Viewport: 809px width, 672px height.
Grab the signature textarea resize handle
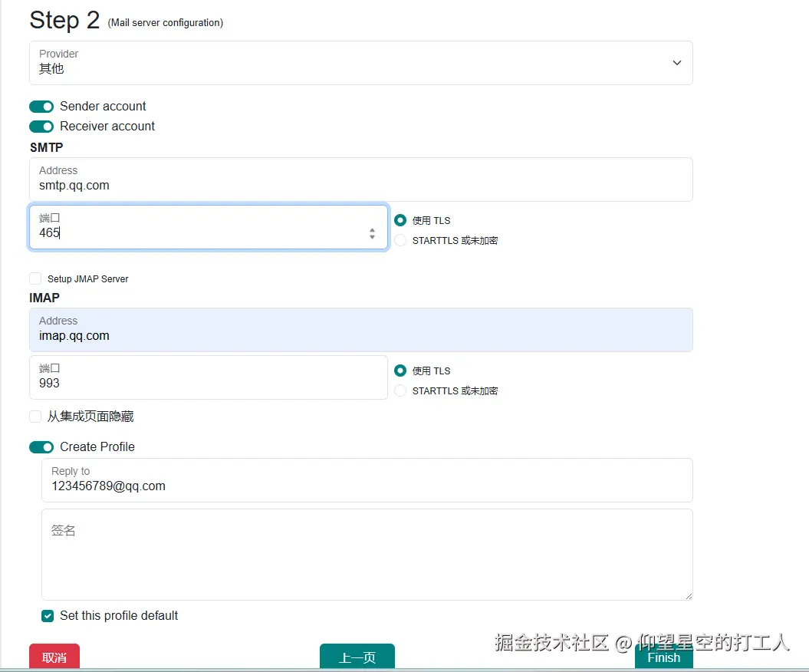pyautogui.click(x=689, y=596)
